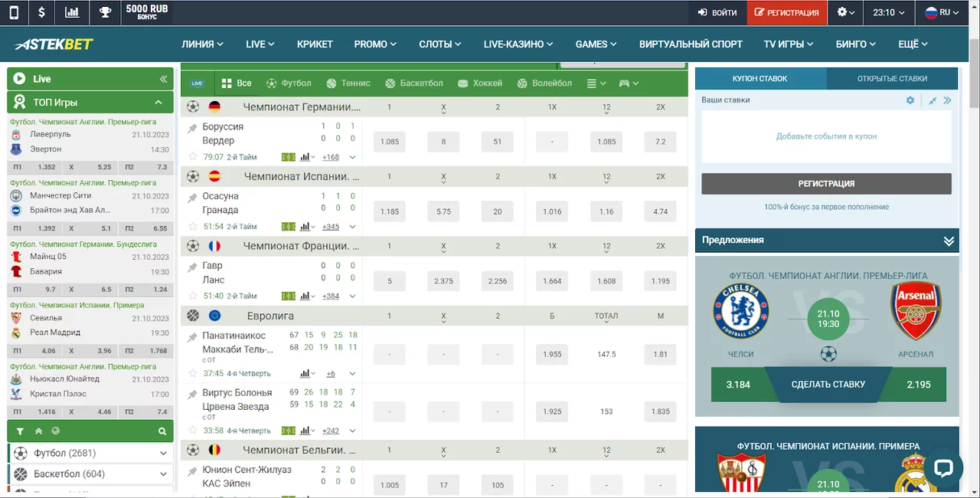
Task: Click the gray РЕГИСТРАЦИЯ button in bet slip
Action: point(826,184)
